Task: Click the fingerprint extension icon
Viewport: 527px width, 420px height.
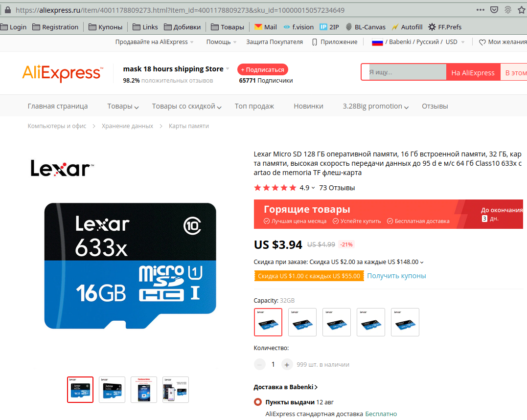Action: point(508,10)
